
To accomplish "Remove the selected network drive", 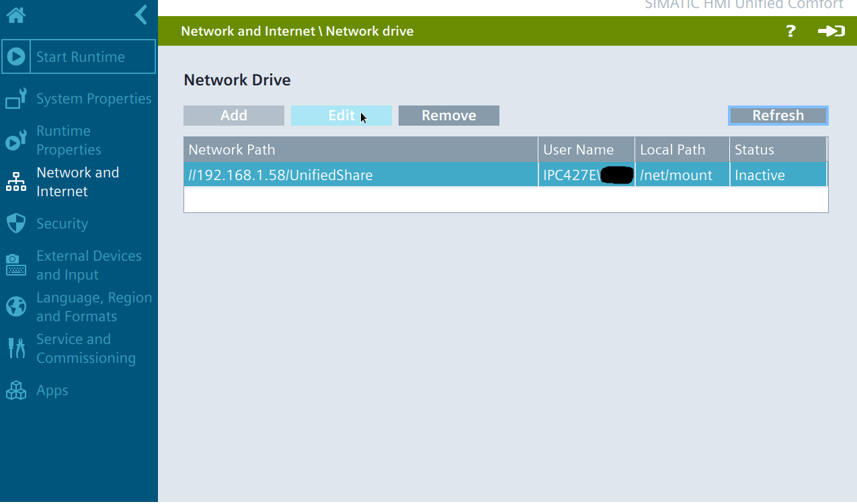I will coord(448,116).
